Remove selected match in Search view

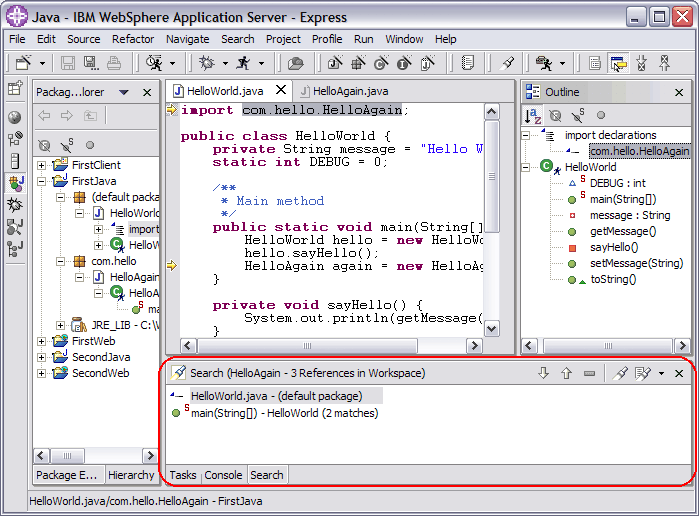(589, 373)
